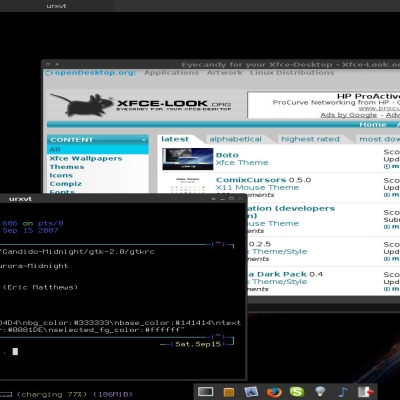Viewport: 400px width, 400px height.
Task: Click the shade arrow in urxvt titlebar
Action: [x=213, y=199]
